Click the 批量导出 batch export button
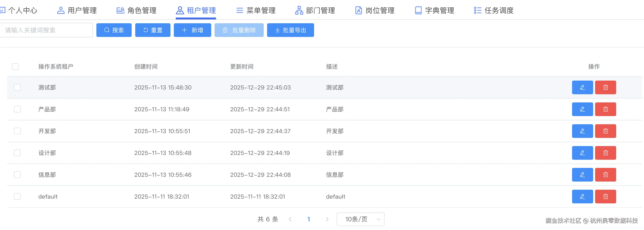Screen dimensions: 644x230 (291, 30)
